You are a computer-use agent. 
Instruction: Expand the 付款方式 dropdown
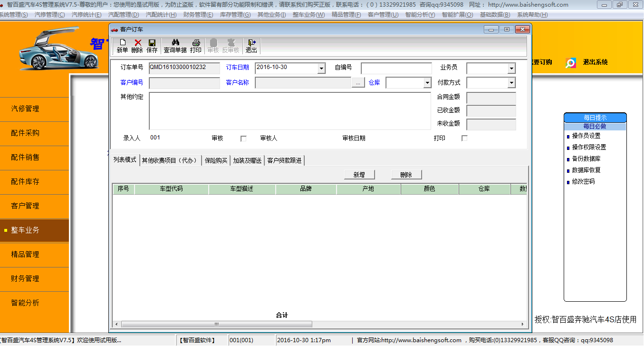point(511,83)
